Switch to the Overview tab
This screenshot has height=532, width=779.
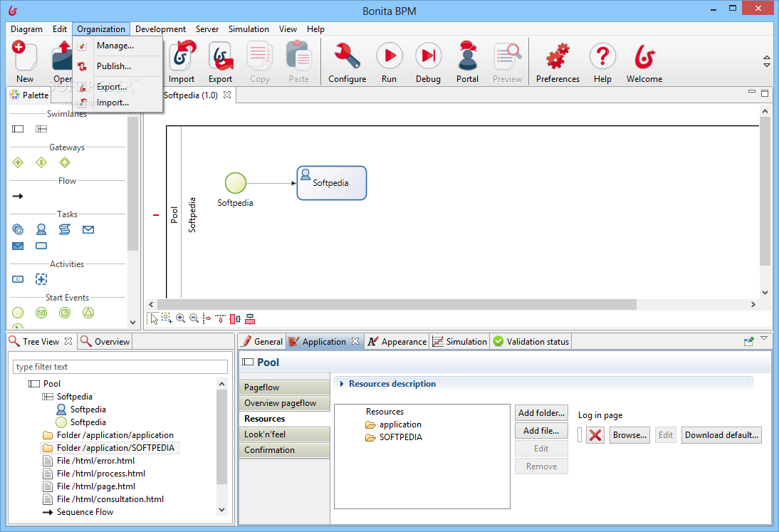pos(105,342)
